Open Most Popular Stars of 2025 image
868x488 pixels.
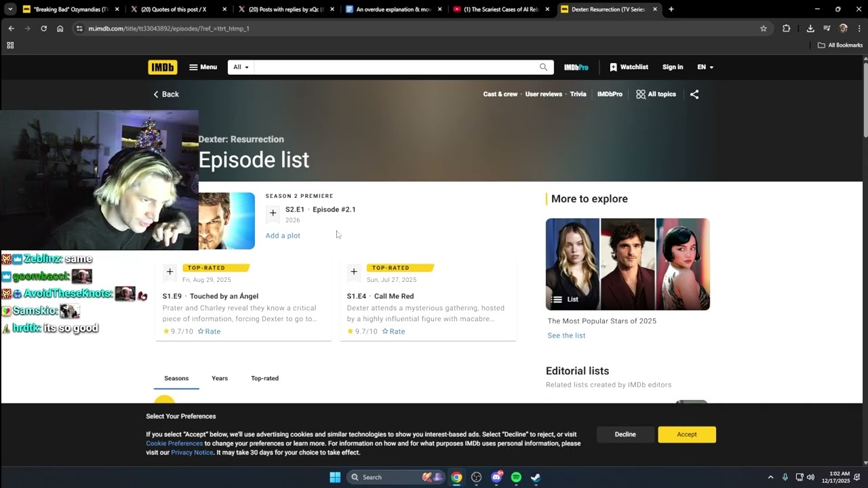pyautogui.click(x=628, y=264)
